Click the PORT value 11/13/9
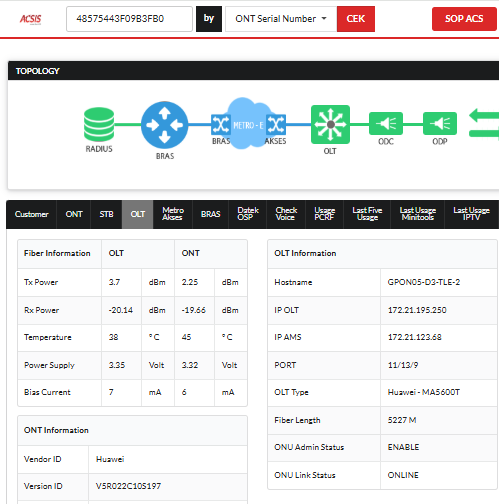 tap(403, 365)
